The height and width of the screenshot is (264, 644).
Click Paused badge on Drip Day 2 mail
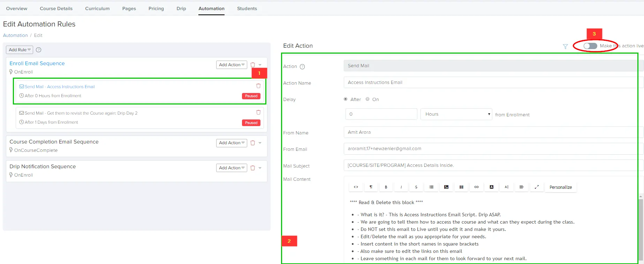coord(251,123)
